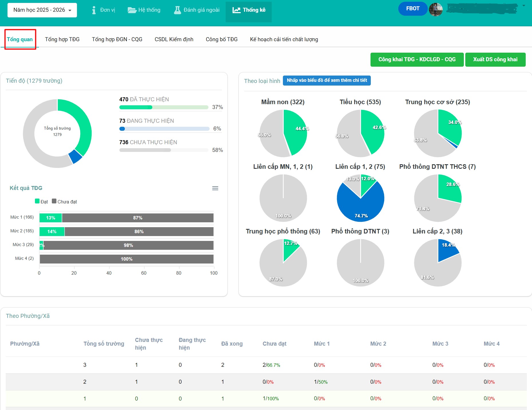Toggle the Đạt legend series

42,201
